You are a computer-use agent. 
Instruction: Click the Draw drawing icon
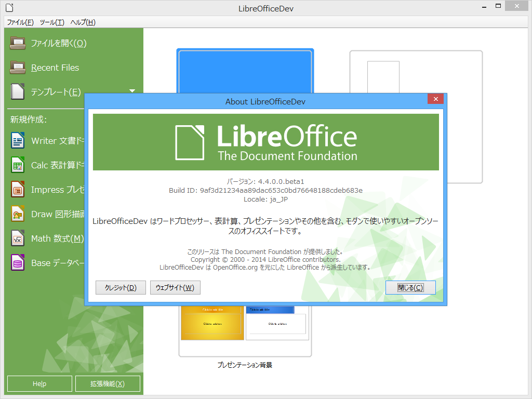[x=18, y=214]
